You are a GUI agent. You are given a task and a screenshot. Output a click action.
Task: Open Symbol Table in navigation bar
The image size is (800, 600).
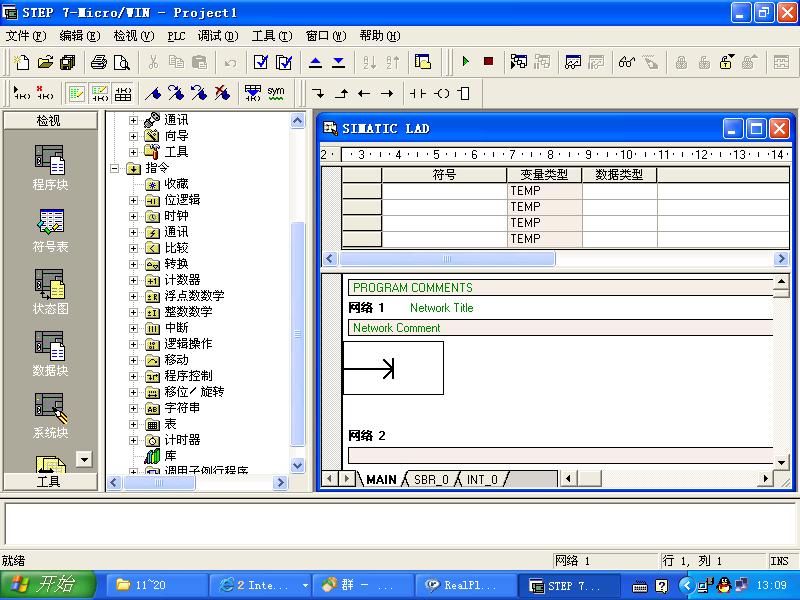(x=49, y=230)
